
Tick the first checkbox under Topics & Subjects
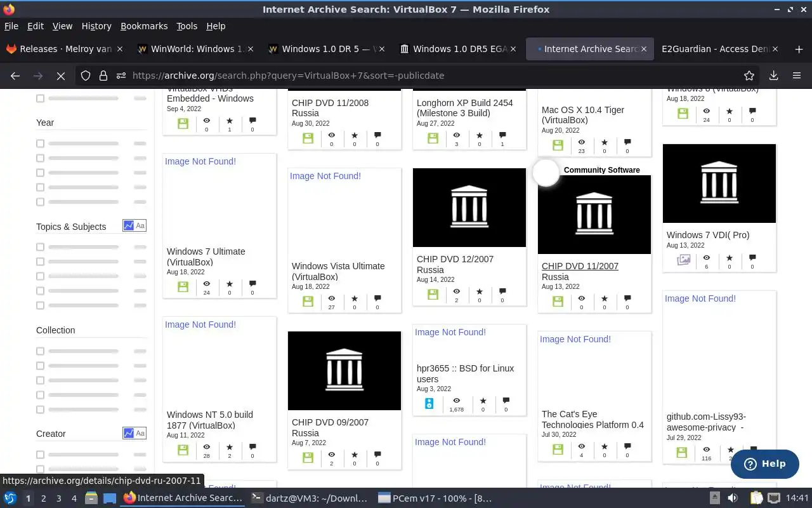tap(40, 247)
